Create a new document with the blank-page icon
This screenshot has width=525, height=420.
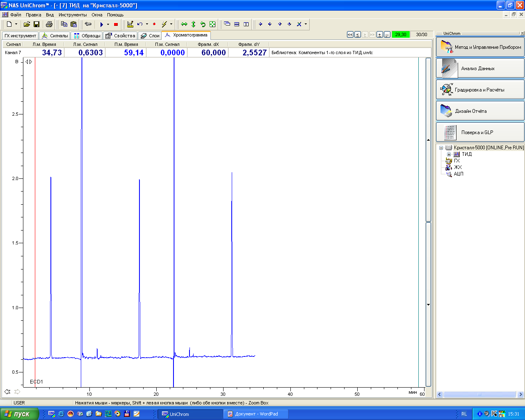[x=9, y=24]
